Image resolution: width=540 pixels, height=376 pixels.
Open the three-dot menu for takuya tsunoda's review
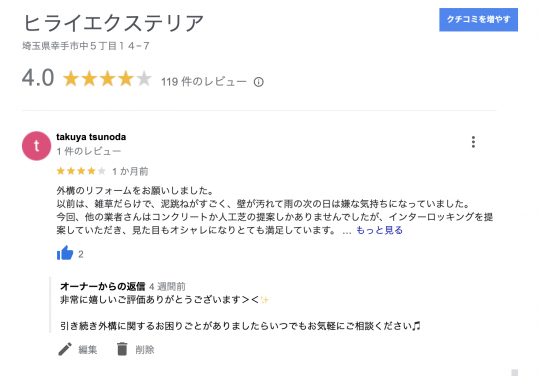[474, 142]
